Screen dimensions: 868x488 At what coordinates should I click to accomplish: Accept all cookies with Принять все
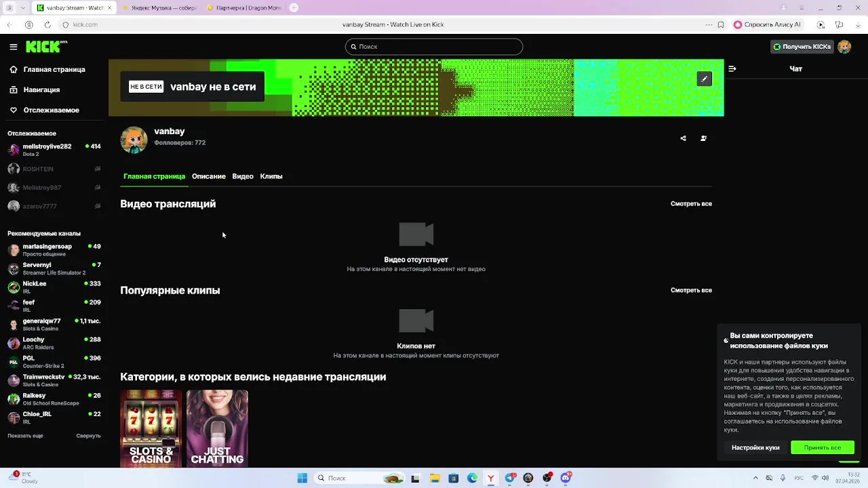pyautogui.click(x=823, y=447)
